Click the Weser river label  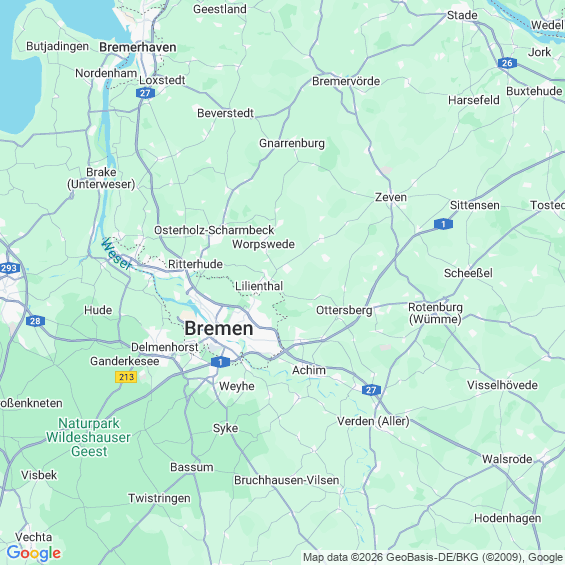tap(116, 254)
